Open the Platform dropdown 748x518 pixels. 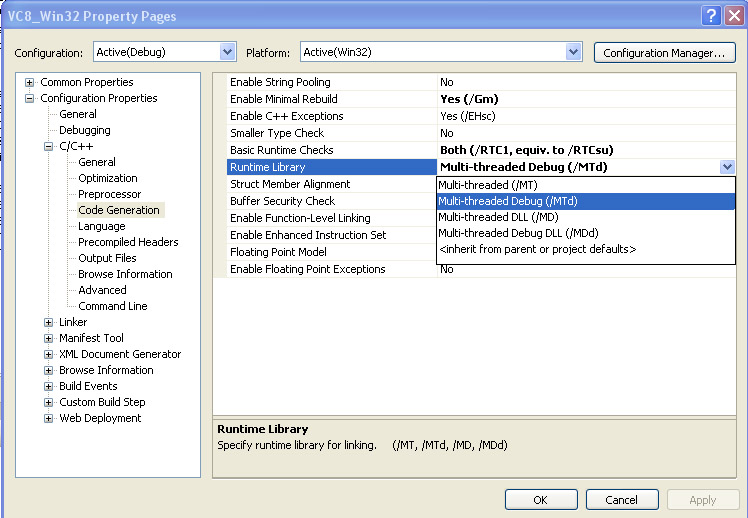coord(573,52)
